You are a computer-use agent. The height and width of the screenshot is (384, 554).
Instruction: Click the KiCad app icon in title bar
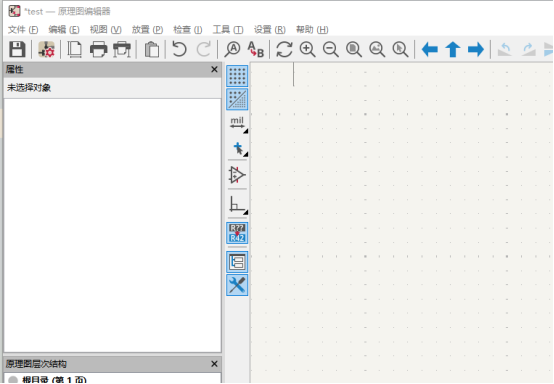click(14, 11)
